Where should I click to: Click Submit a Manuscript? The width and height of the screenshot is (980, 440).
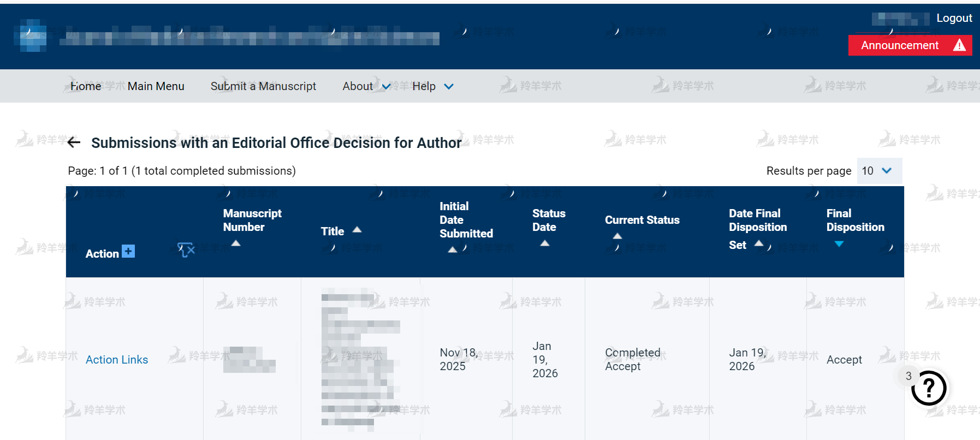[x=263, y=86]
